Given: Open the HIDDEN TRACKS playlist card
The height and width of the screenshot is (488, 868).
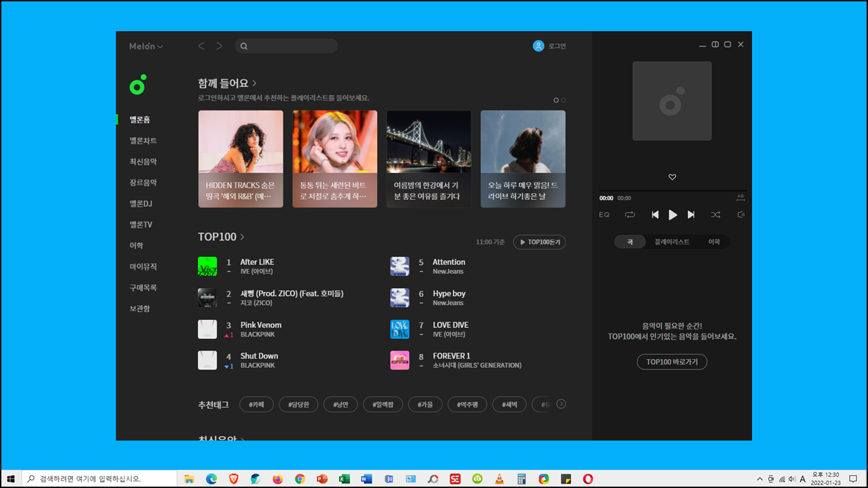Looking at the screenshot, I should 241,159.
